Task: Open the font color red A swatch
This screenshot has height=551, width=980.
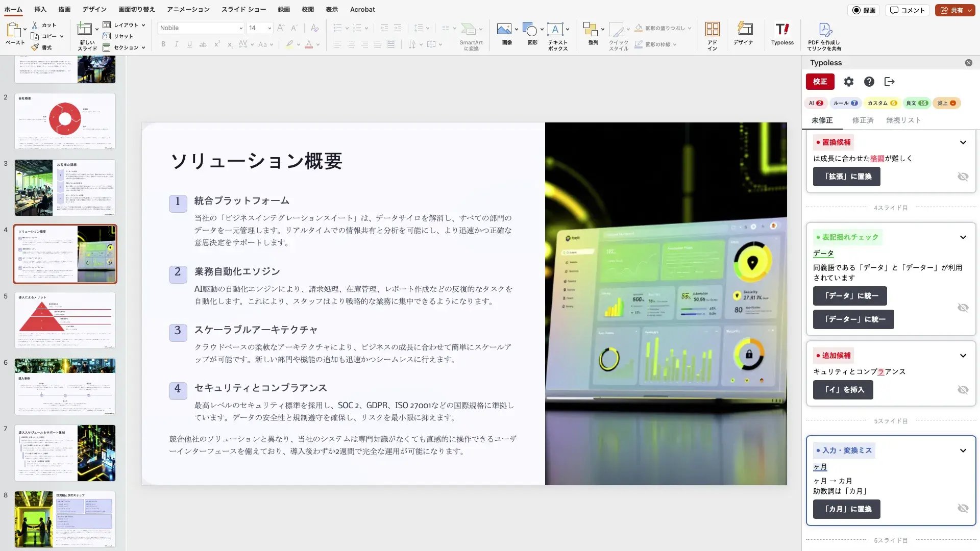Action: point(308,44)
